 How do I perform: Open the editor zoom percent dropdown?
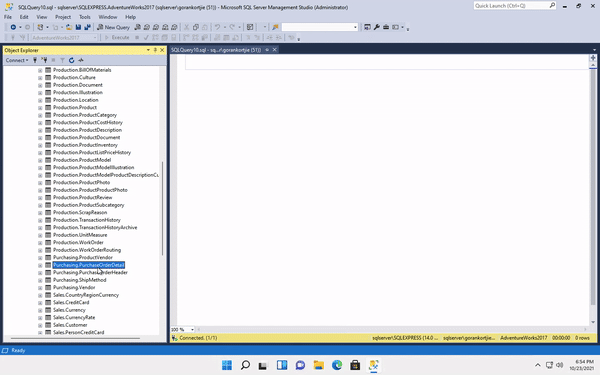click(192, 329)
